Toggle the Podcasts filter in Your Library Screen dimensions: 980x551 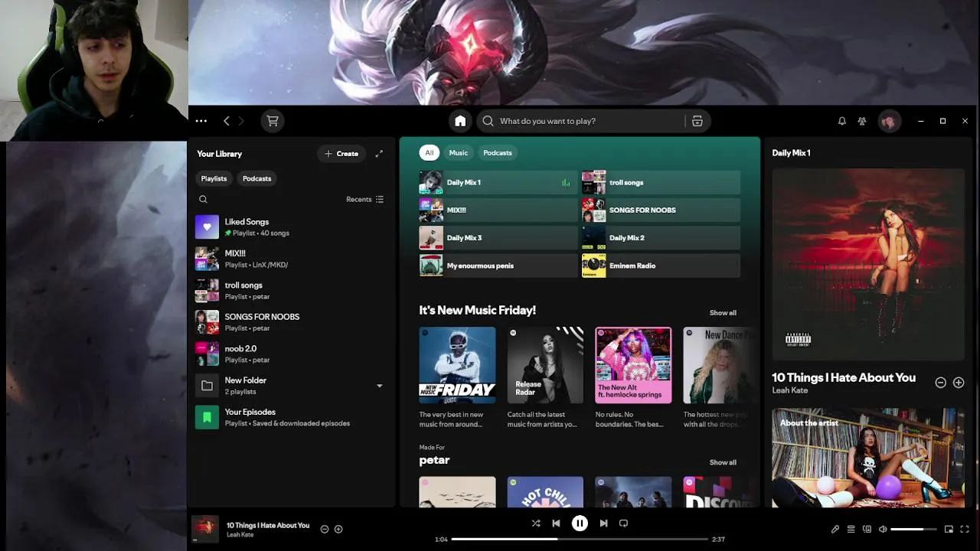256,178
